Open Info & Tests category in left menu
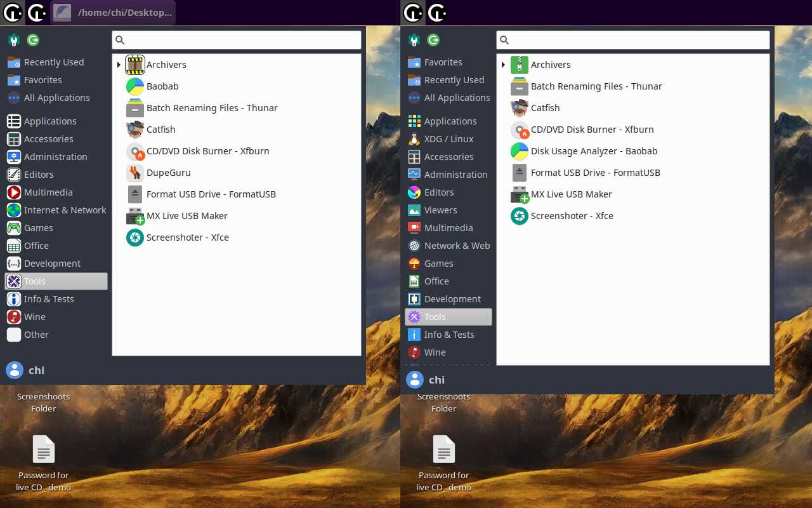 [x=56, y=299]
